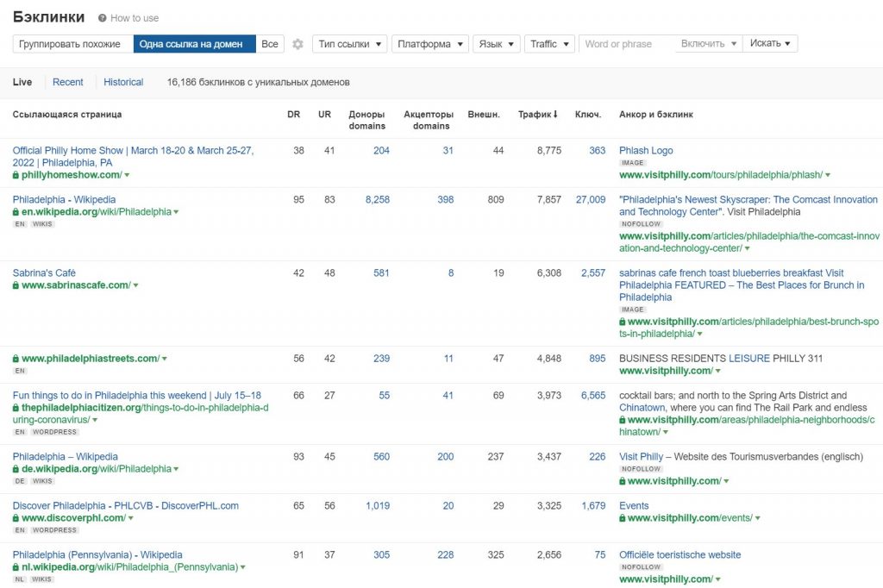Open the How to use link
The image size is (883, 588).
click(x=135, y=18)
